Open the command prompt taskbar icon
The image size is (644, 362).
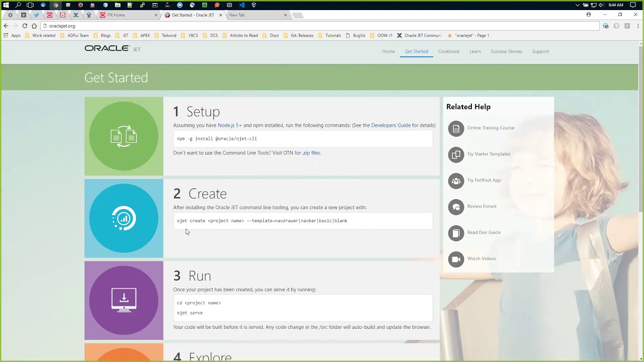click(154, 5)
